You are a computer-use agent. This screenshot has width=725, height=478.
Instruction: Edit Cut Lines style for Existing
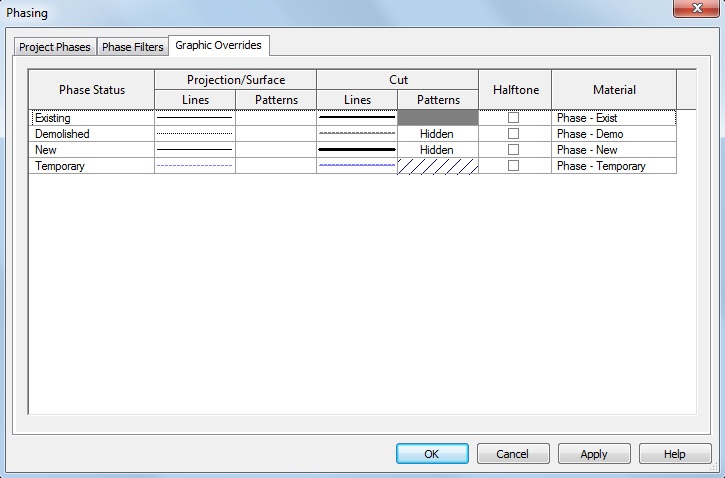coord(357,117)
